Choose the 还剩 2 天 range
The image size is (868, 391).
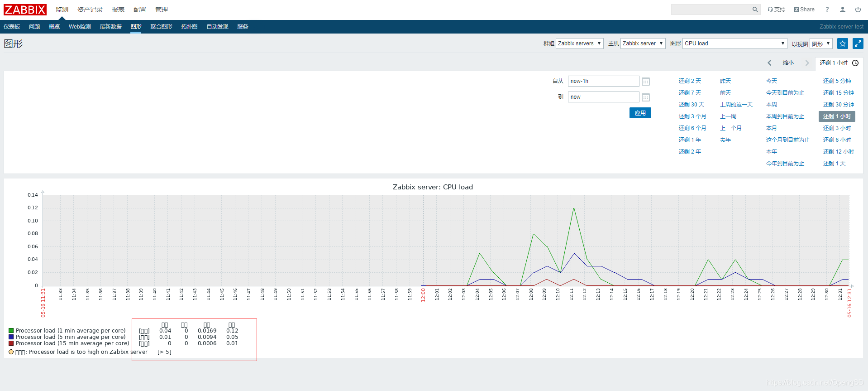(690, 81)
